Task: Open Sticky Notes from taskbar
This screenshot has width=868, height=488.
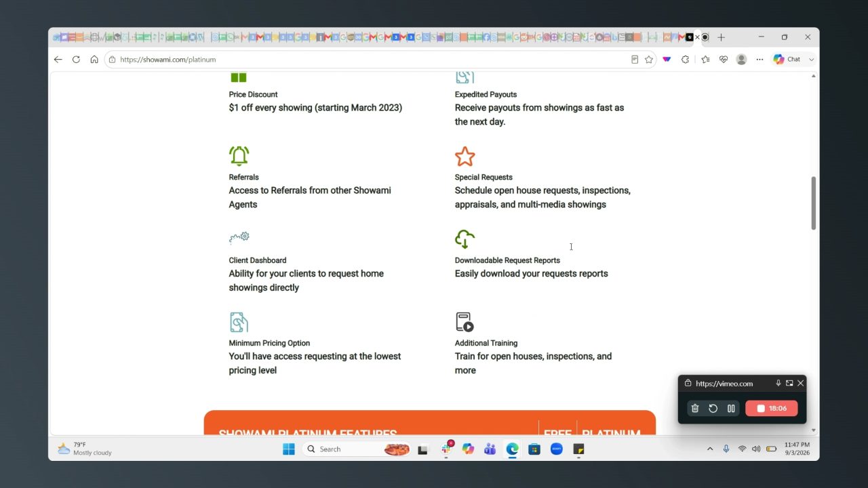Action: (x=578, y=449)
